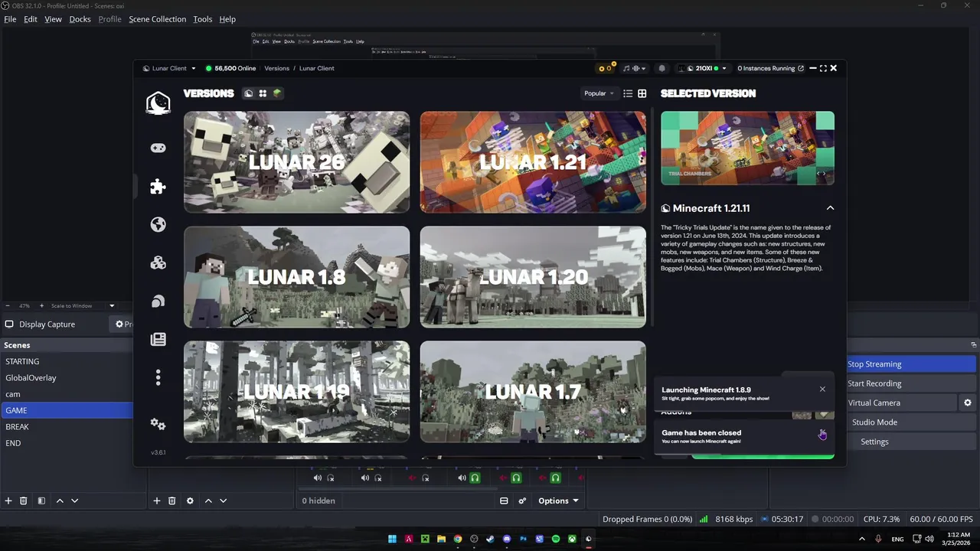
Task: Open the stacked cubes icon in Lunar sidebar
Action: coord(158,262)
